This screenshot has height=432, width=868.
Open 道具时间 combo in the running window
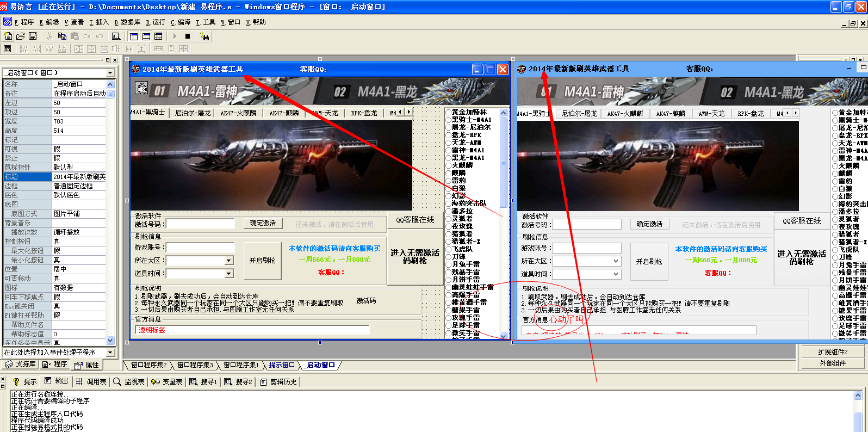coord(616,274)
